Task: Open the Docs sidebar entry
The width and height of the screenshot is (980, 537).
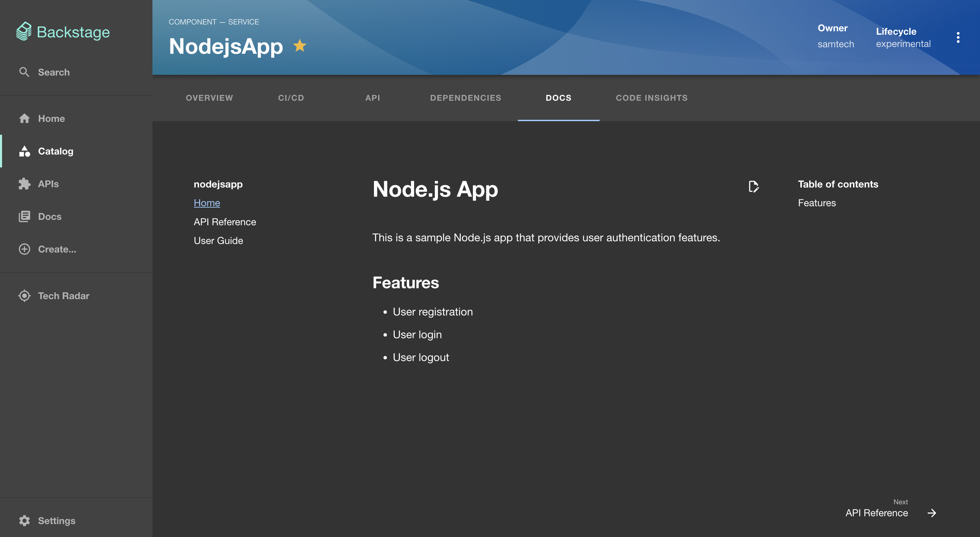Action: 76,216
